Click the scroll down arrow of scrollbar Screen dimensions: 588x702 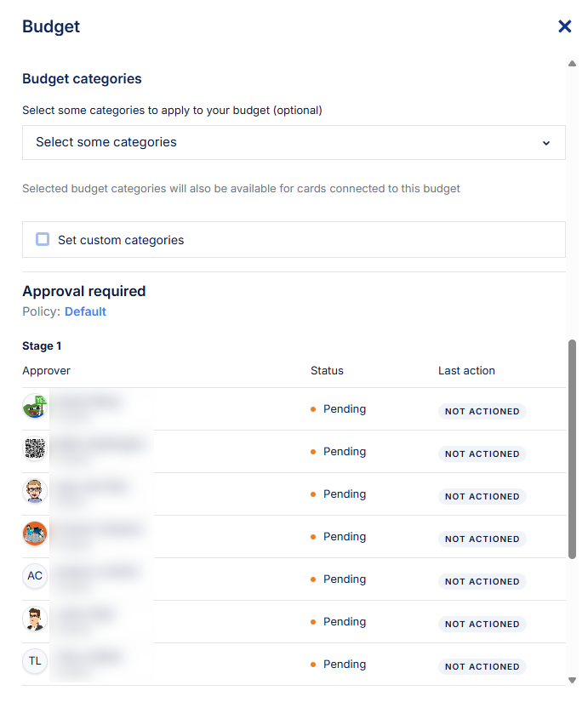572,680
